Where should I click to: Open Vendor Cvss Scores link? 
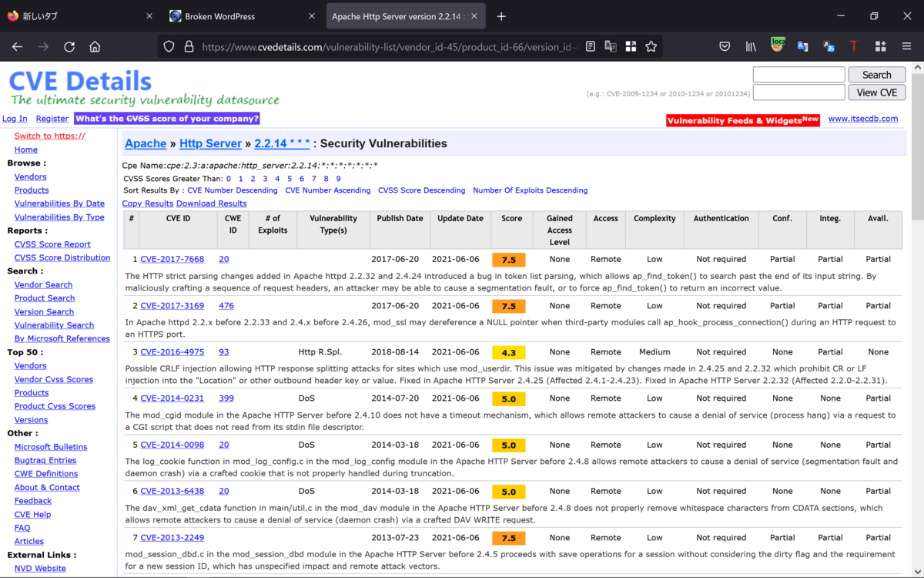click(54, 379)
